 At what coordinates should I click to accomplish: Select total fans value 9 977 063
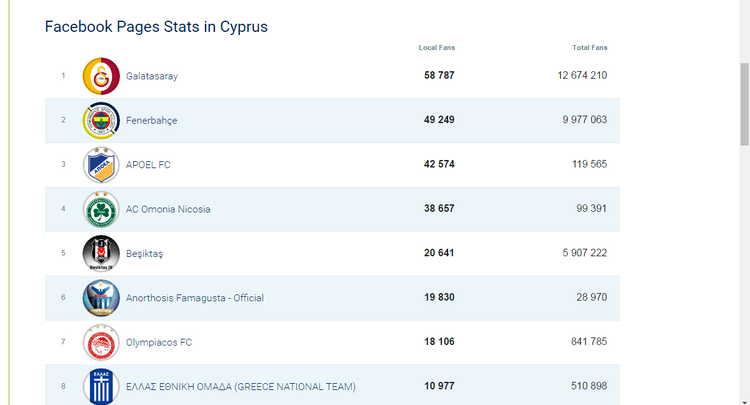pos(585,120)
